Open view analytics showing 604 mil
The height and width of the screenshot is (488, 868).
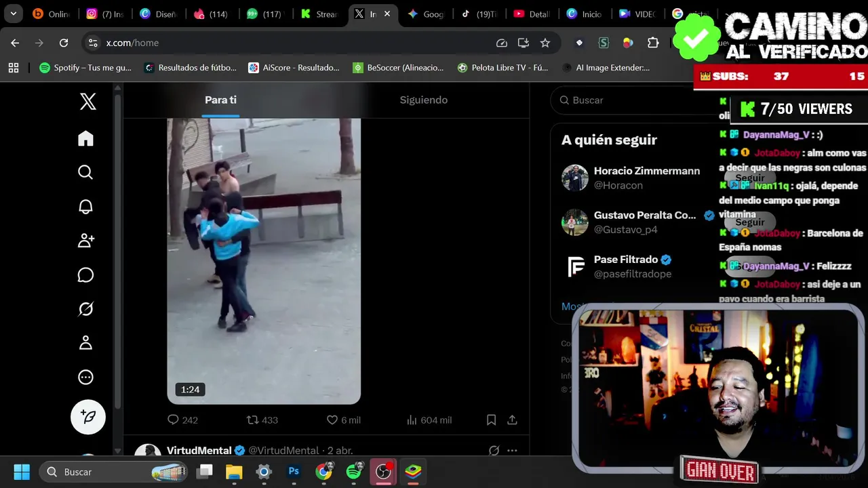point(429,420)
